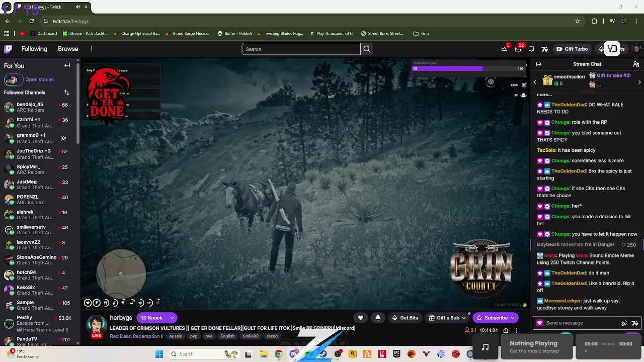Expand the Subscribe options arrow
This screenshot has width=644, height=362.
(513, 318)
